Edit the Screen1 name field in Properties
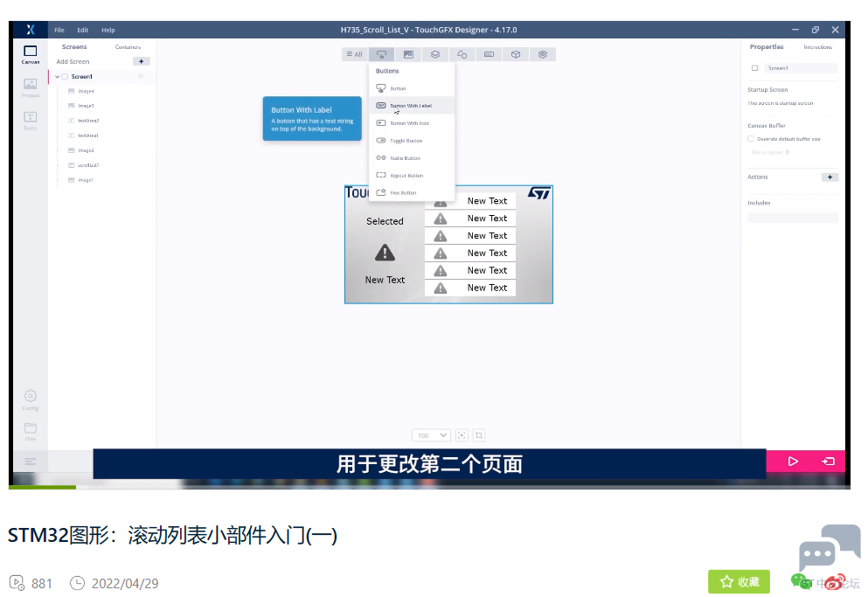Screen dimensions: 868x597 pos(801,68)
